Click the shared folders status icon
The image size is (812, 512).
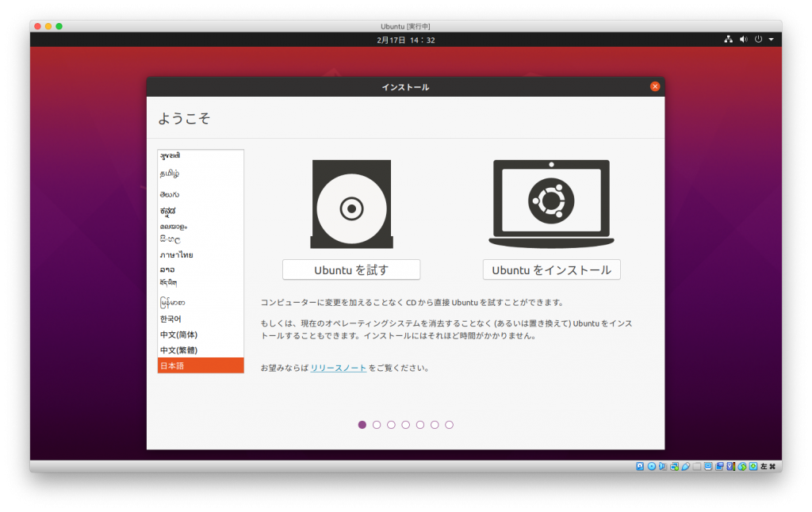[x=696, y=467]
